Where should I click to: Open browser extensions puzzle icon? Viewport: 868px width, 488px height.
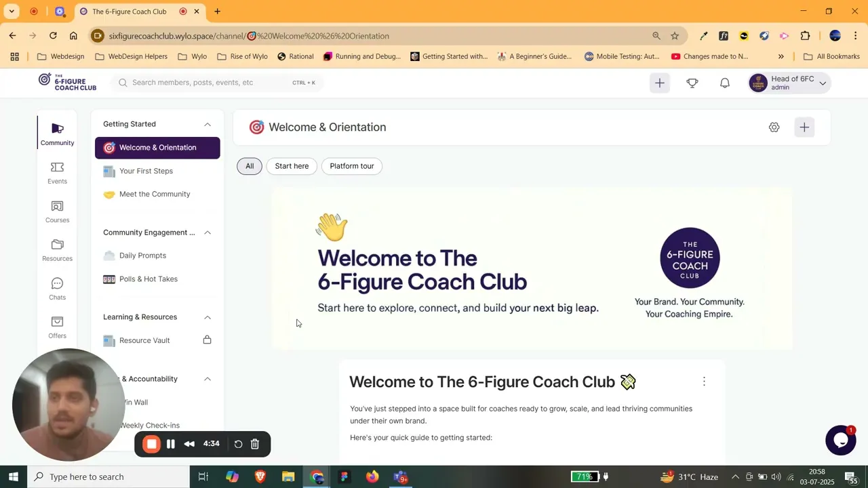(x=806, y=36)
